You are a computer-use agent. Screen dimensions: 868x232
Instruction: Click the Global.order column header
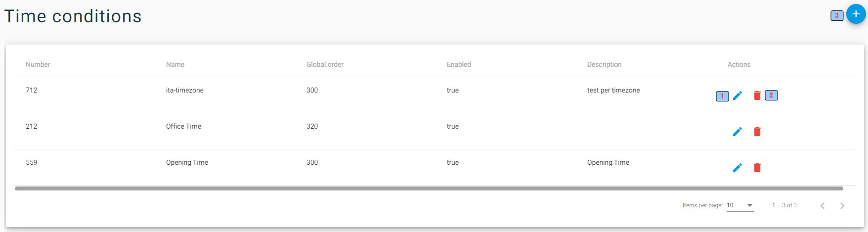(x=325, y=64)
